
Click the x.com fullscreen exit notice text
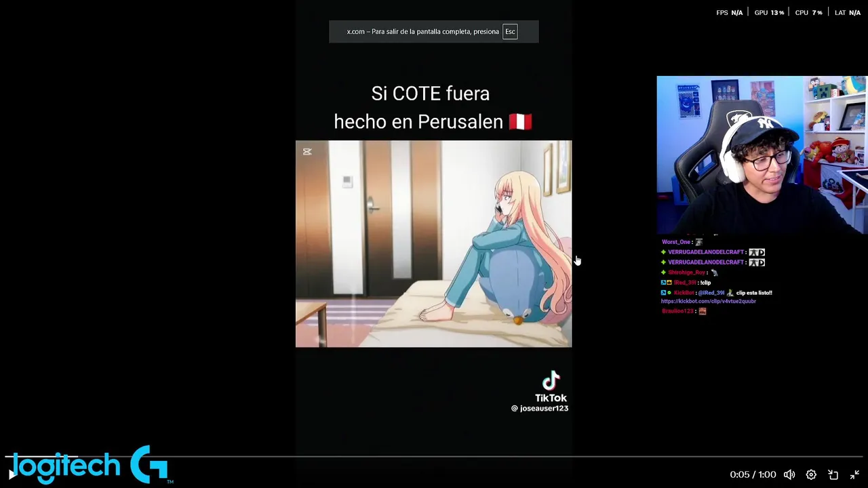click(x=422, y=31)
